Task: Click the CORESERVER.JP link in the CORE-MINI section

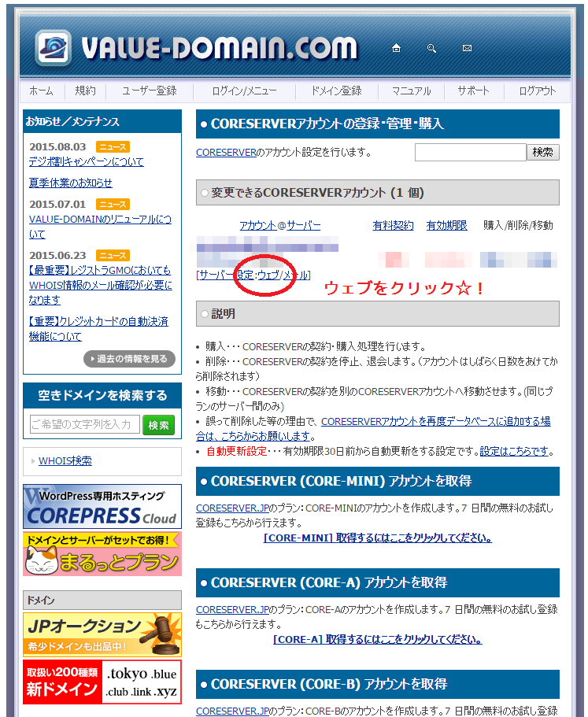Action: coord(233,508)
